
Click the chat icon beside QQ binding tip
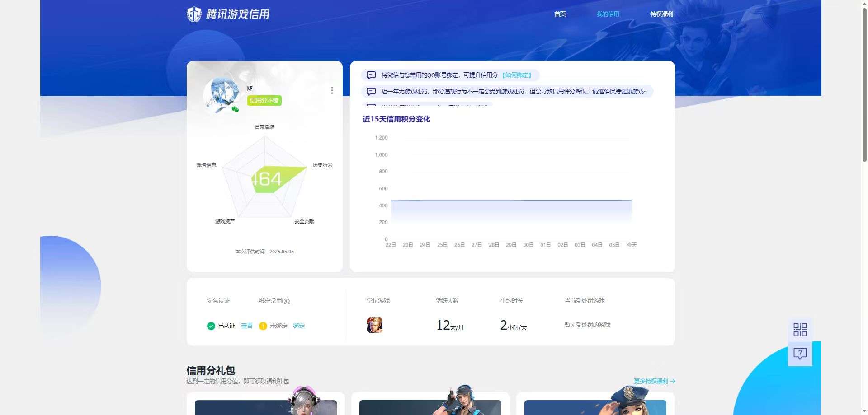tap(371, 75)
